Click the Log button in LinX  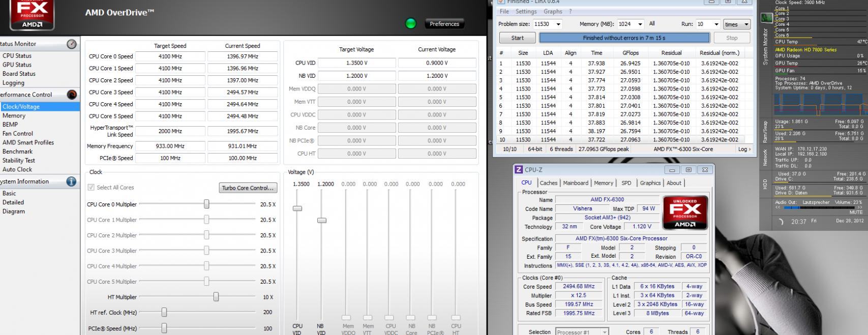pos(744,149)
